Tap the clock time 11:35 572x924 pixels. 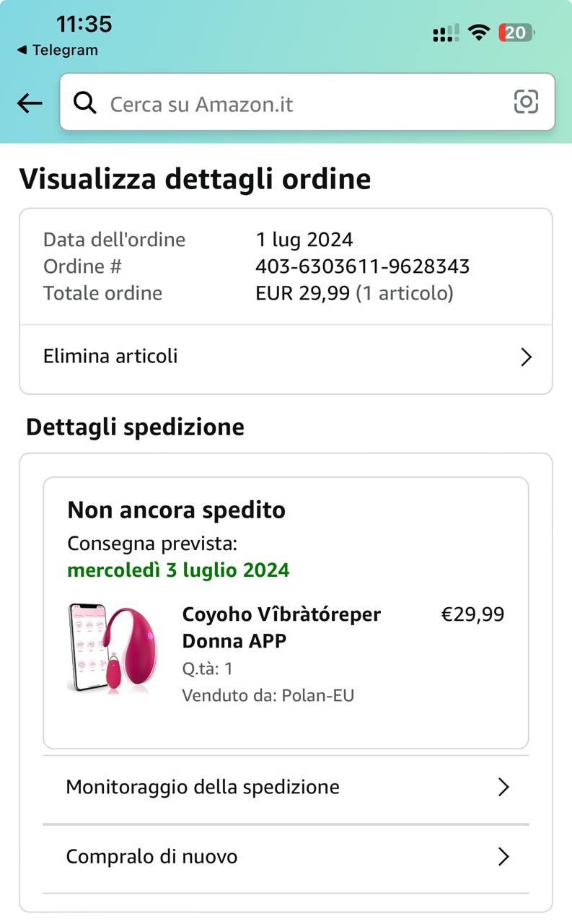point(84,24)
